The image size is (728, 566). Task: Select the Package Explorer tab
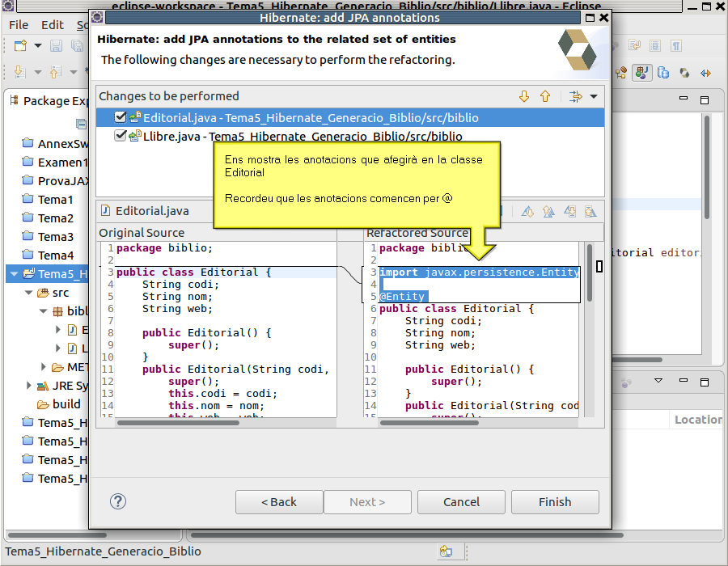[x=49, y=101]
